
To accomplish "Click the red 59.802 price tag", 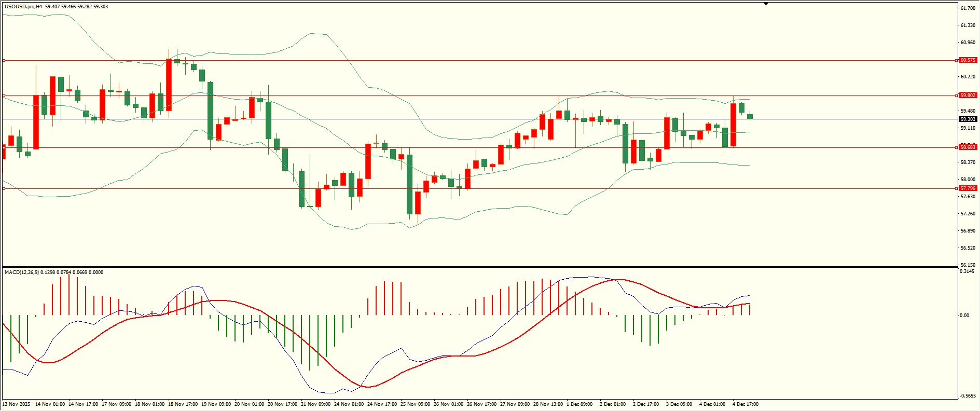I will (x=968, y=95).
